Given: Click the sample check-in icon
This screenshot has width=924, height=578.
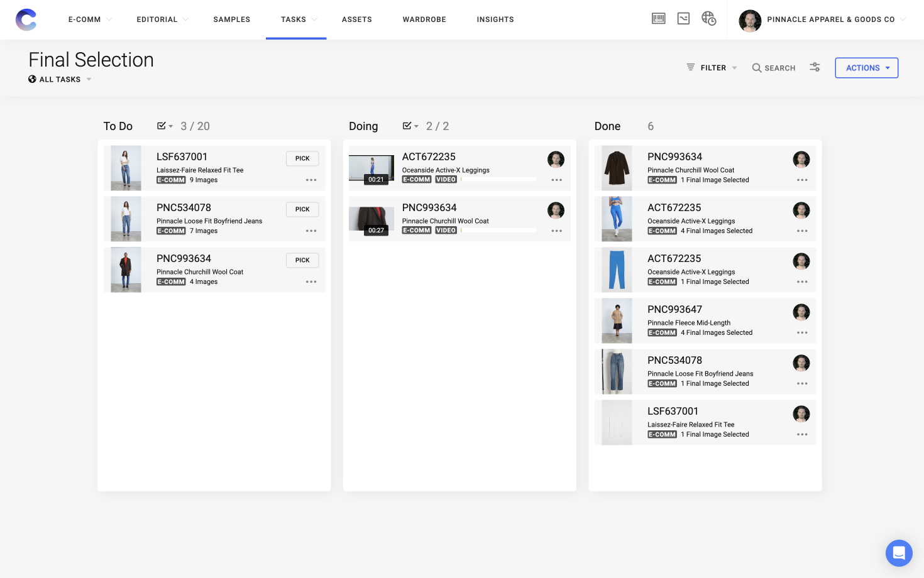Looking at the screenshot, I should [x=683, y=18].
